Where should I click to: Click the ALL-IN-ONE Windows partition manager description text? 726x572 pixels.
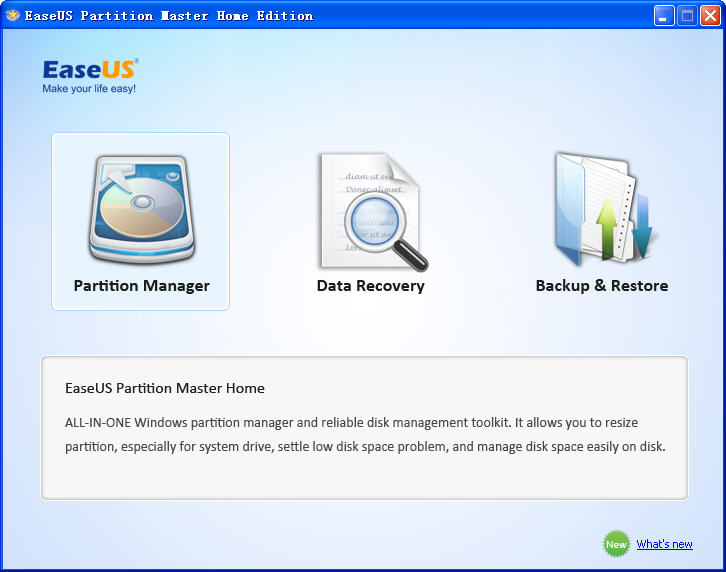pyautogui.click(x=365, y=434)
